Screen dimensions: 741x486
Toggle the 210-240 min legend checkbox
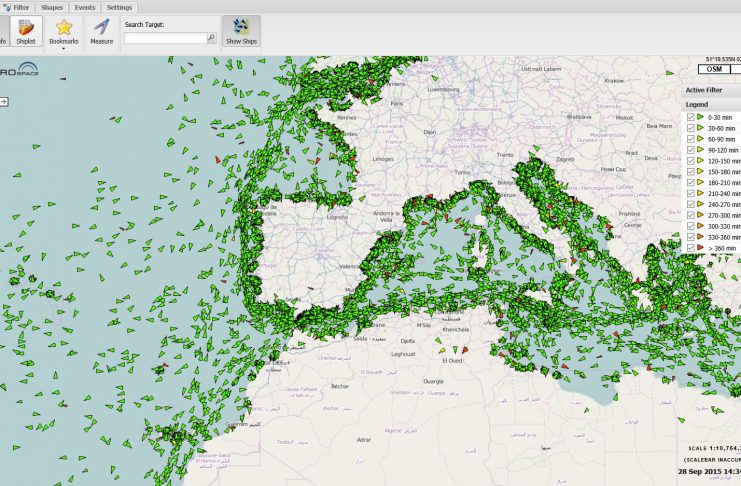[689, 193]
